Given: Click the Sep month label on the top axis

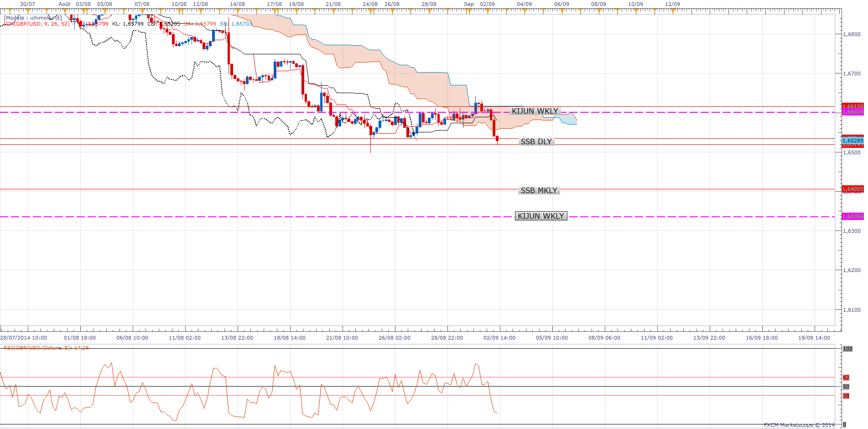Looking at the screenshot, I should coord(469,4).
